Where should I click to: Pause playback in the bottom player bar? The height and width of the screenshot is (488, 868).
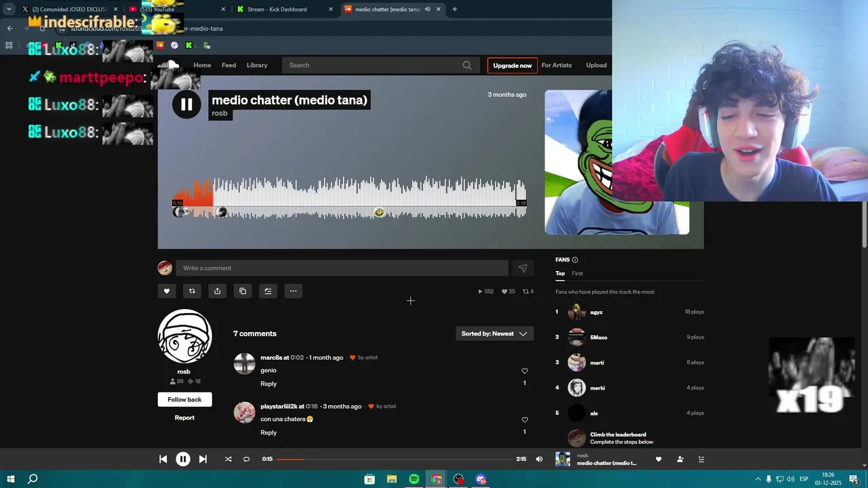(183, 459)
